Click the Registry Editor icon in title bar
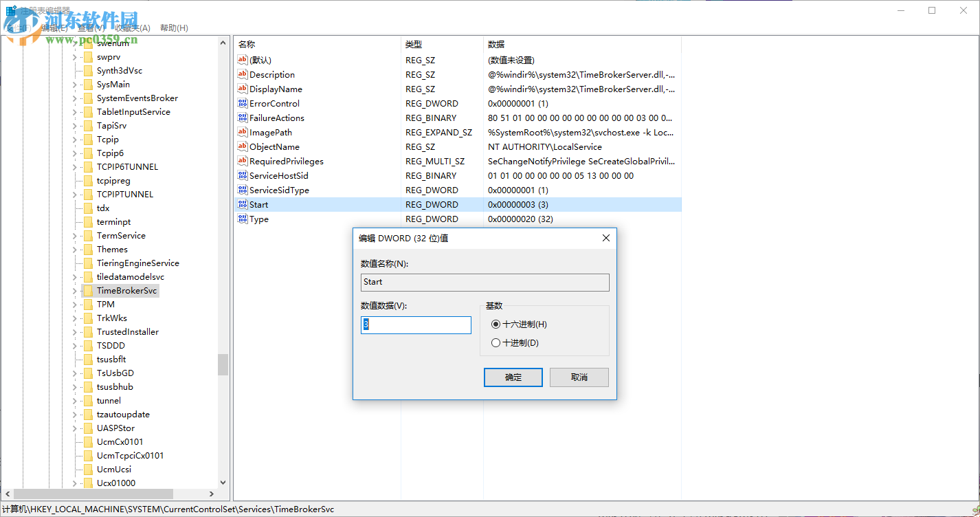980x517 pixels. (x=10, y=10)
